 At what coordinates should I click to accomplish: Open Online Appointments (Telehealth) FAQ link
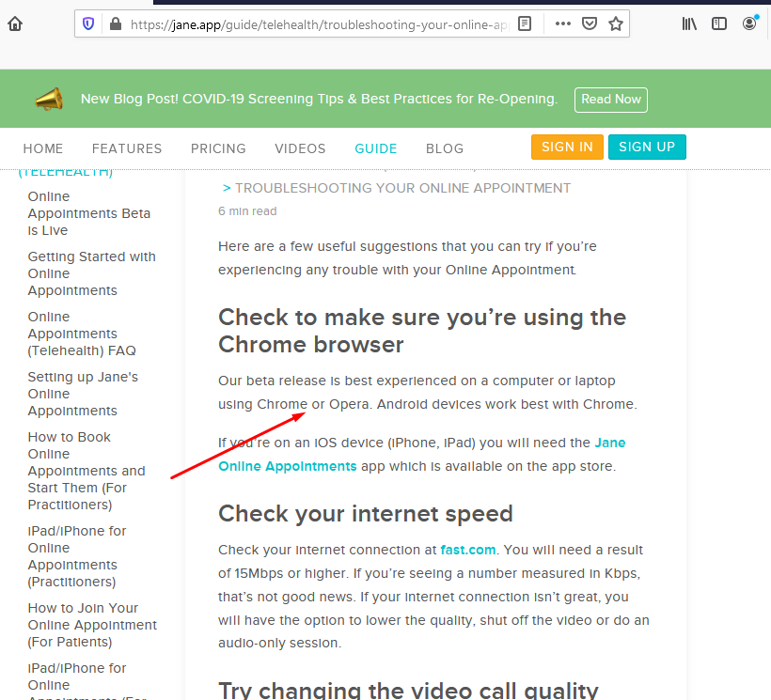[x=82, y=334]
